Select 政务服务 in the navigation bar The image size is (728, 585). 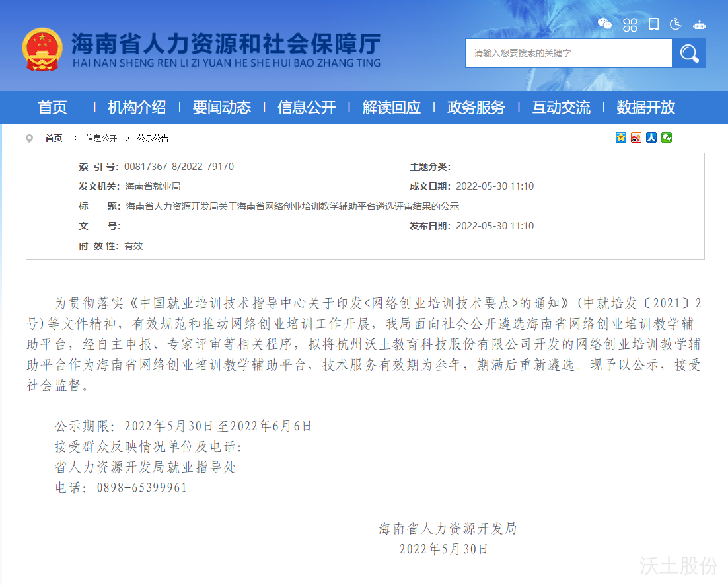click(476, 107)
